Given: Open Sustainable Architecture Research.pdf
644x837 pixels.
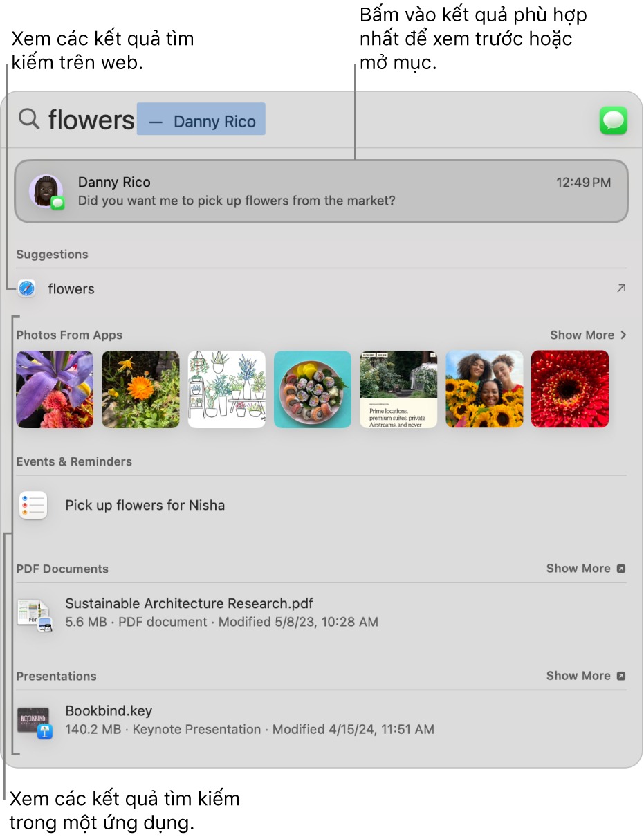Looking at the screenshot, I should (x=189, y=604).
